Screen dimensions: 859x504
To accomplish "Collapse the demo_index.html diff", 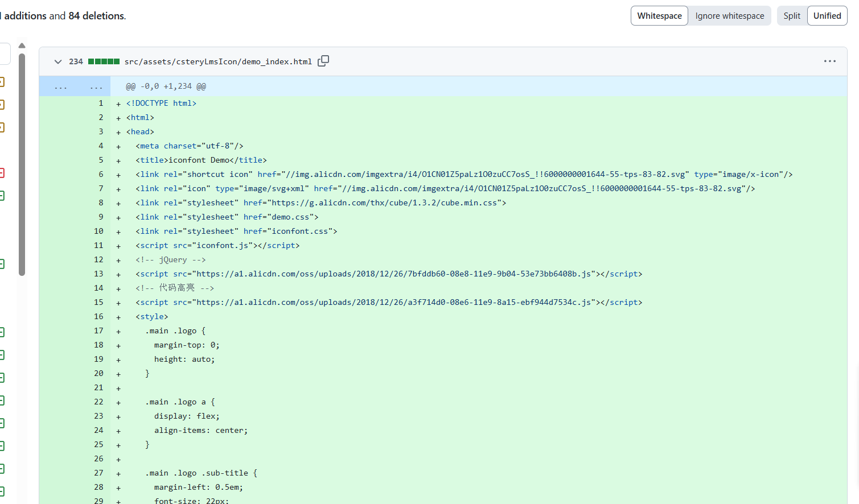I will [58, 61].
